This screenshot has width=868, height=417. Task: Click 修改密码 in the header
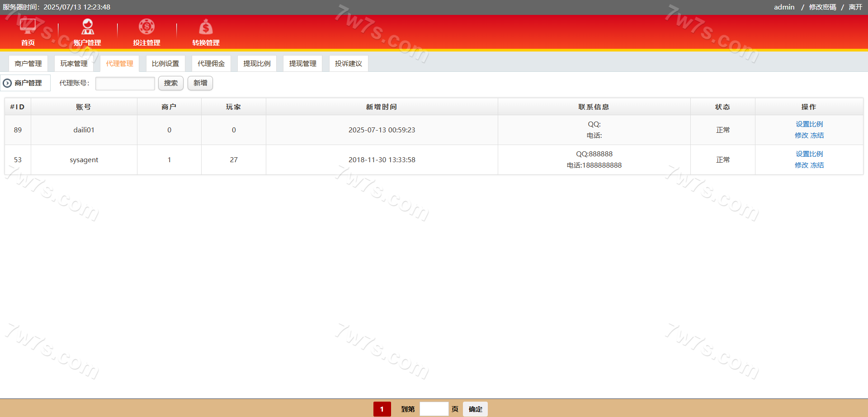tap(822, 7)
